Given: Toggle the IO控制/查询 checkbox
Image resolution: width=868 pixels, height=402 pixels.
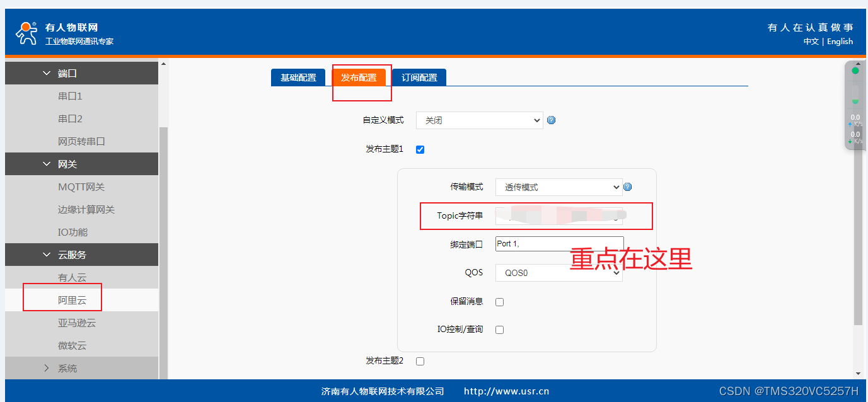Looking at the screenshot, I should 499,330.
